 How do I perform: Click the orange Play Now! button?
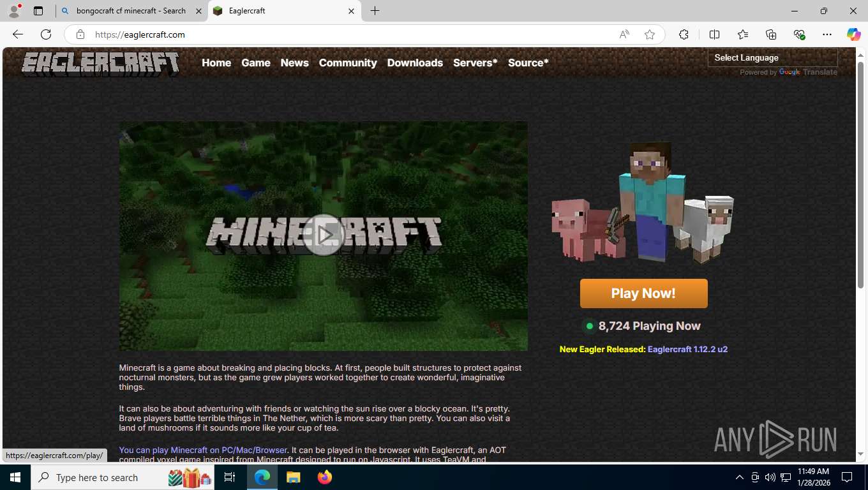click(x=643, y=293)
